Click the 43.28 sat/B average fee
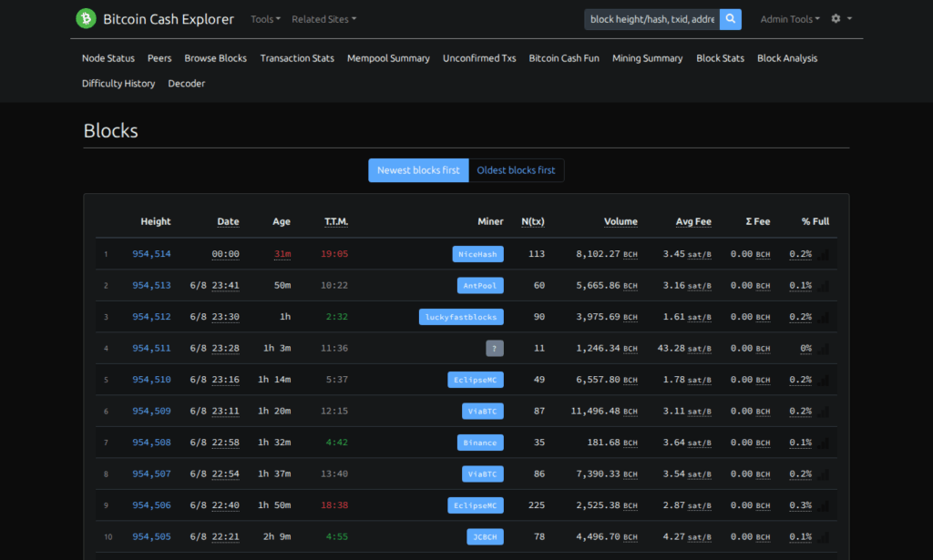This screenshot has height=560, width=933. tap(684, 349)
